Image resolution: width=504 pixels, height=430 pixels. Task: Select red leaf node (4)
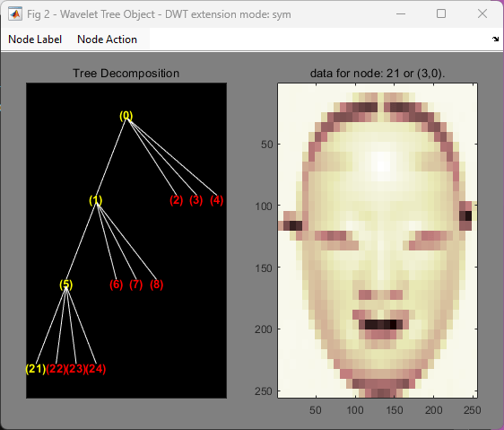tap(217, 200)
